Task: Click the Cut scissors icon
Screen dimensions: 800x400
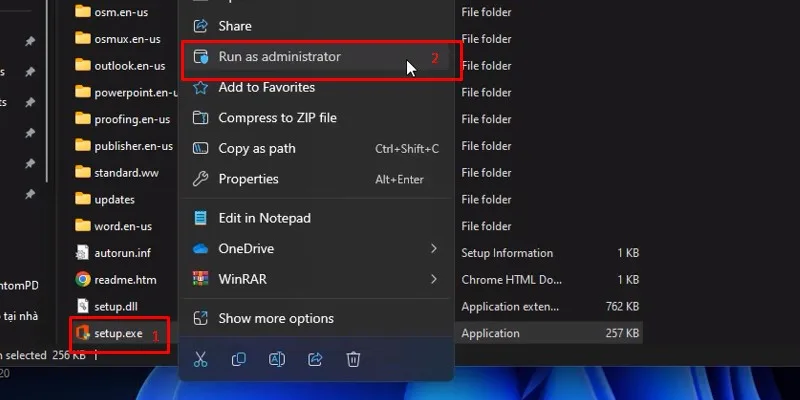Action: (x=201, y=360)
